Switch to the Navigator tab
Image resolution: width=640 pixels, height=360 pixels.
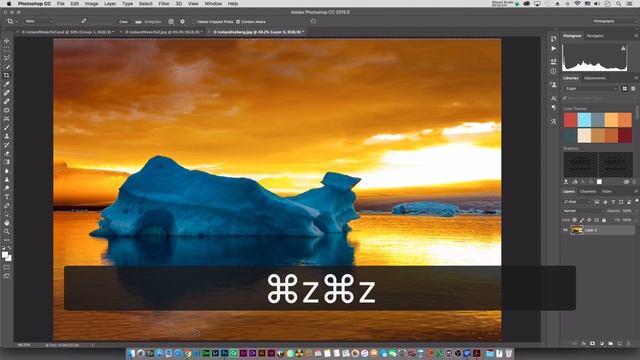[595, 36]
